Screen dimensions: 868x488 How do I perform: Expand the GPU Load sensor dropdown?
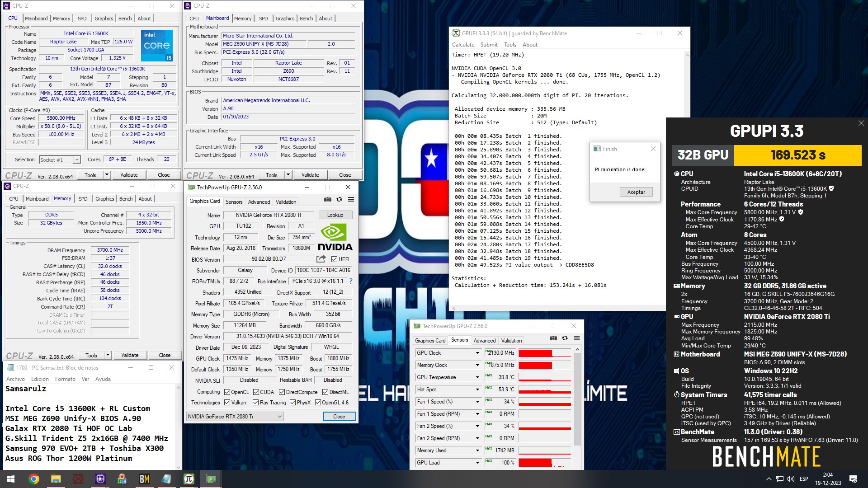click(x=477, y=463)
